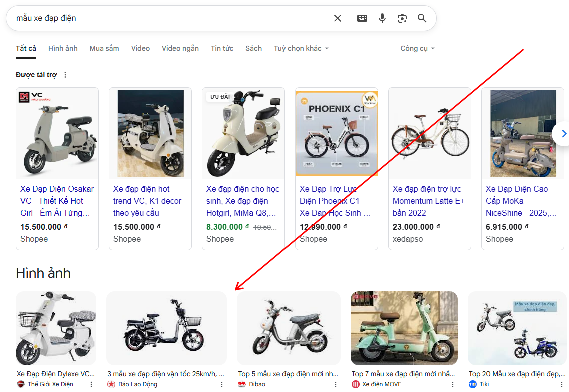Expand the Công cụ tools dropdown
The image size is (569, 392).
pyautogui.click(x=417, y=48)
